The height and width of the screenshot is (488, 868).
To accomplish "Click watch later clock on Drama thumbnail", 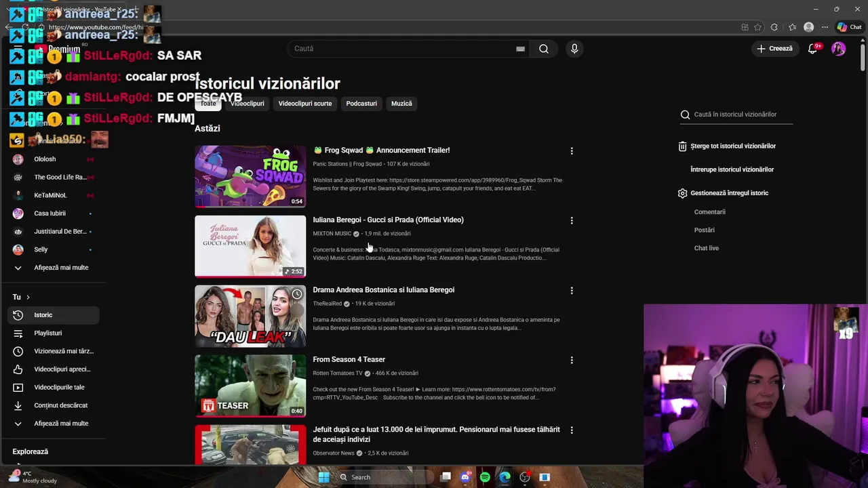I will (x=297, y=294).
